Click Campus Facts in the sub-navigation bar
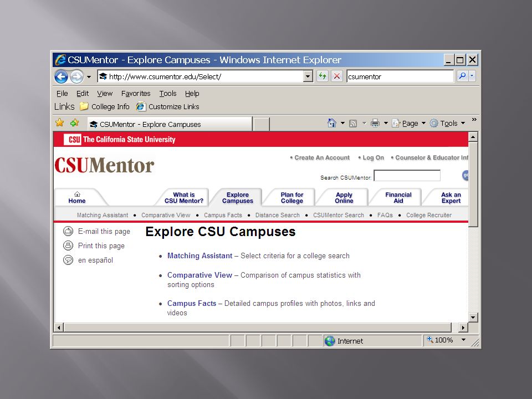Image resolution: width=532 pixels, height=399 pixels. point(223,215)
